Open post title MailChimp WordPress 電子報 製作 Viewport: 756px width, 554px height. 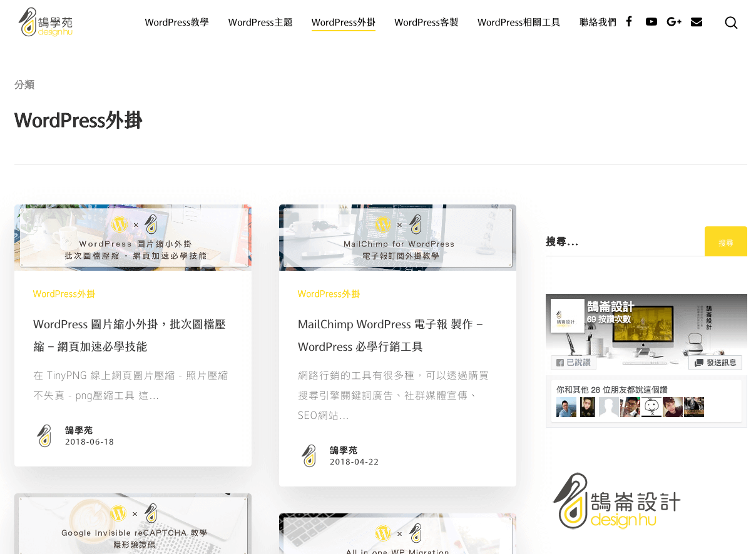(391, 335)
